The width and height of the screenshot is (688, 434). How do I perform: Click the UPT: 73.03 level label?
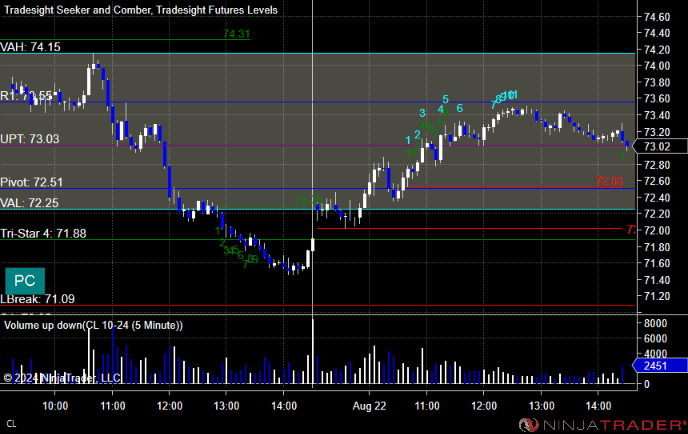coord(29,139)
